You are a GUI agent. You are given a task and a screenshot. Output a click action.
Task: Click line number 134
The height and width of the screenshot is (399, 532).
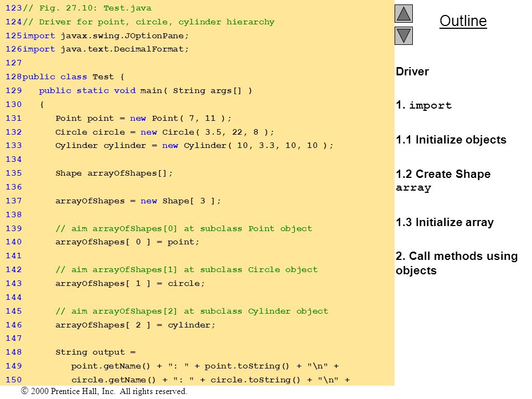coord(13,159)
